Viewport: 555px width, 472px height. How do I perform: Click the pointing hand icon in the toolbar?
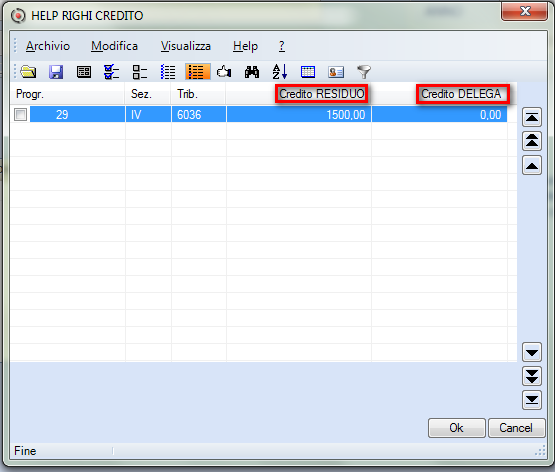coord(224,72)
